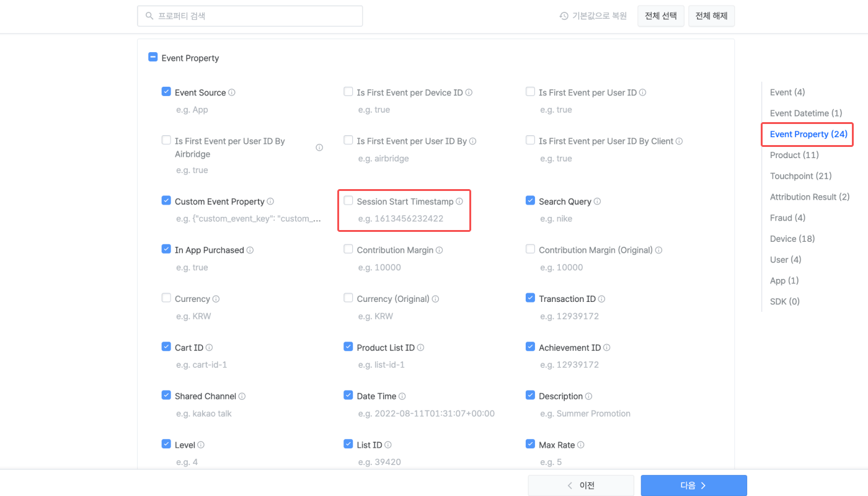Click info icon next to Max Rate
This screenshot has height=496, width=868.
pos(581,445)
